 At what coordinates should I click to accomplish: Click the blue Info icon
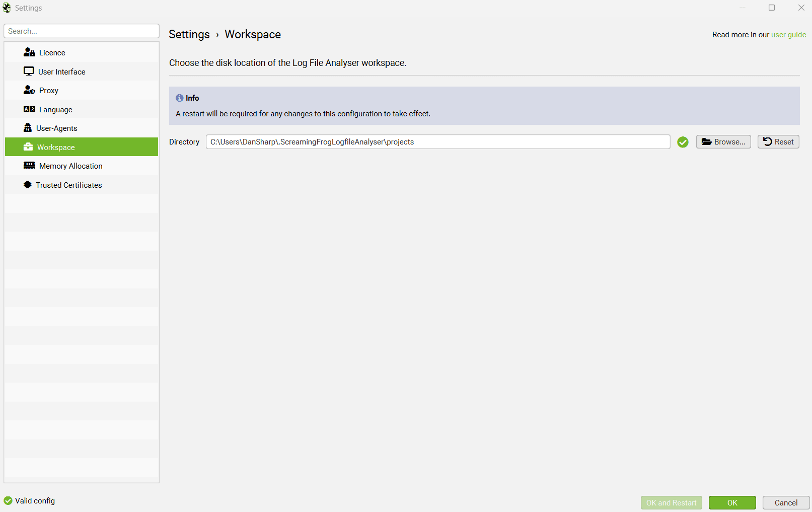(x=179, y=98)
